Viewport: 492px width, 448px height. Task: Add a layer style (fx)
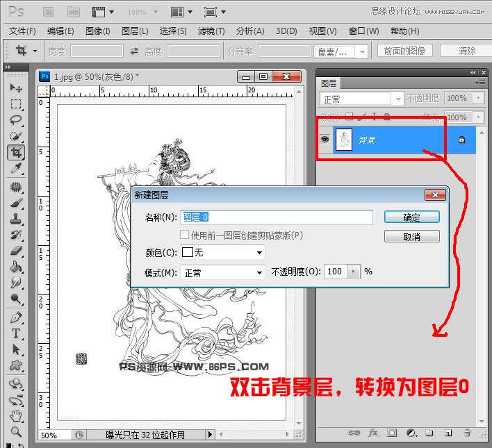pyautogui.click(x=373, y=433)
